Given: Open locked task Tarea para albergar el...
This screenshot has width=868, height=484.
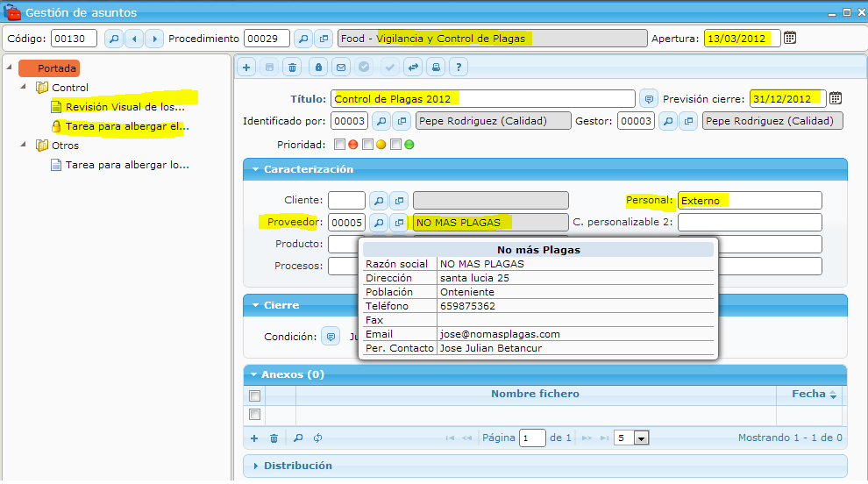Looking at the screenshot, I should pos(127,126).
